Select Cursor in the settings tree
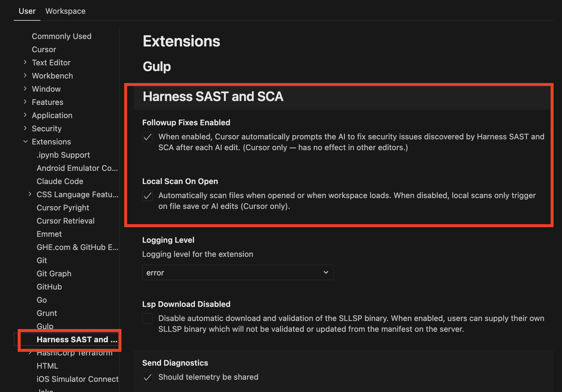 [x=44, y=49]
